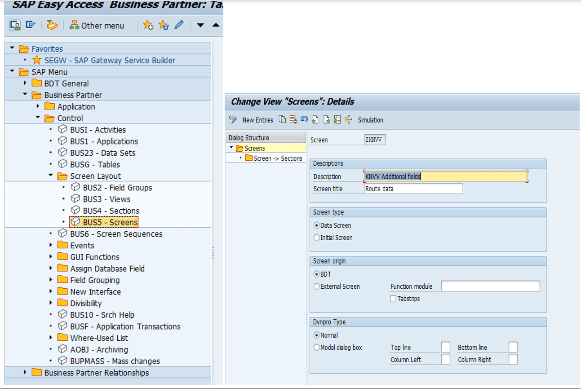Click the Other menu button

coord(97,26)
